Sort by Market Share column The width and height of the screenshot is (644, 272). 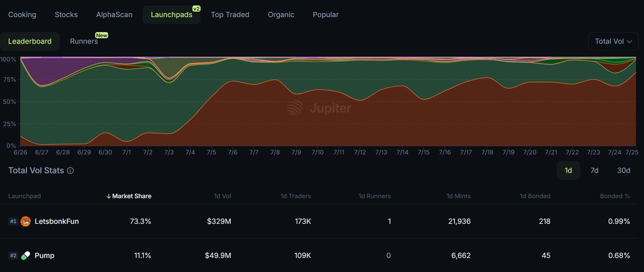129,196
